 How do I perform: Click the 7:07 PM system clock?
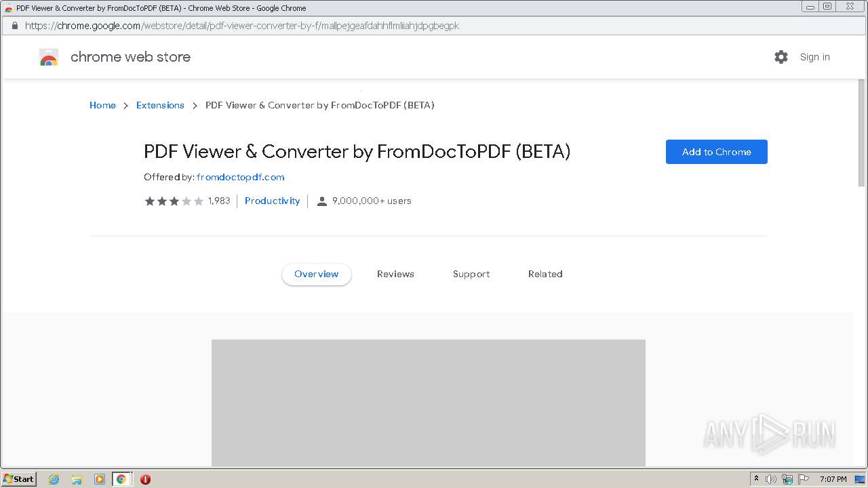point(833,479)
